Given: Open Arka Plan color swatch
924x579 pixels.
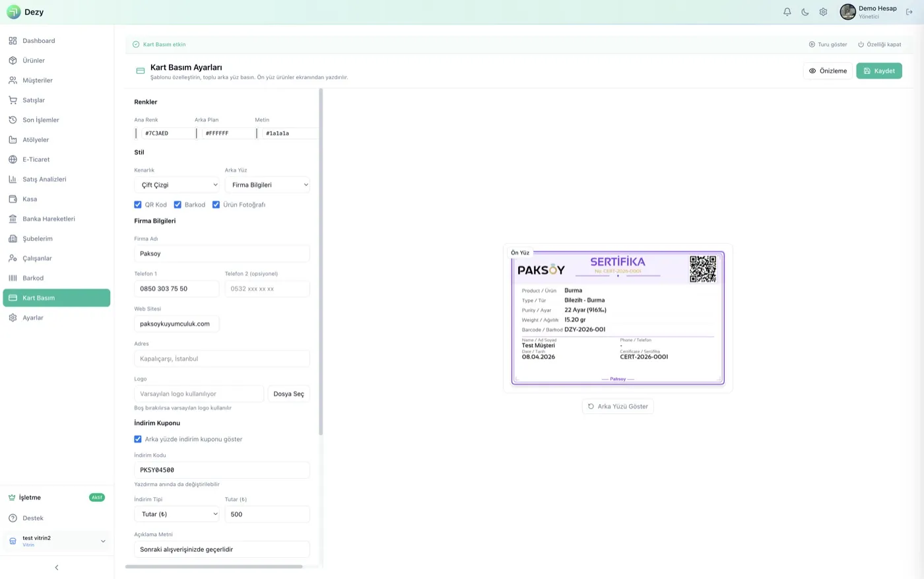Looking at the screenshot, I should [x=197, y=133].
